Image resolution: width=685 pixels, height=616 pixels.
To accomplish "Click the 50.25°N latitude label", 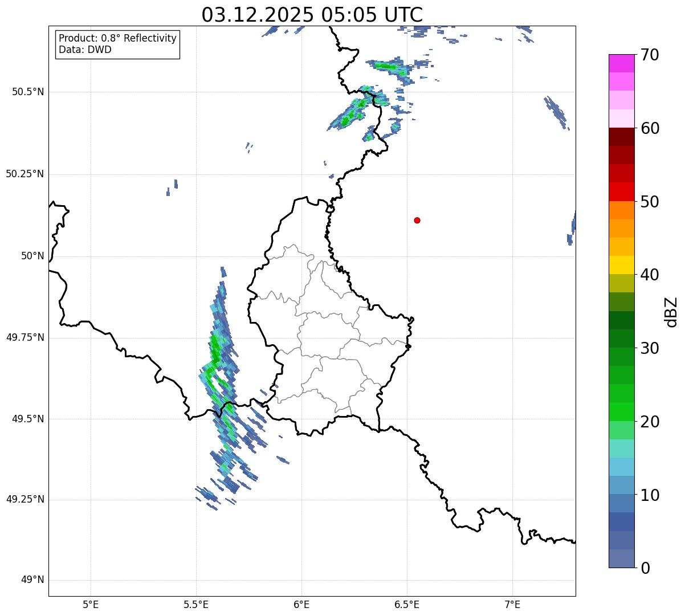I will coord(25,174).
